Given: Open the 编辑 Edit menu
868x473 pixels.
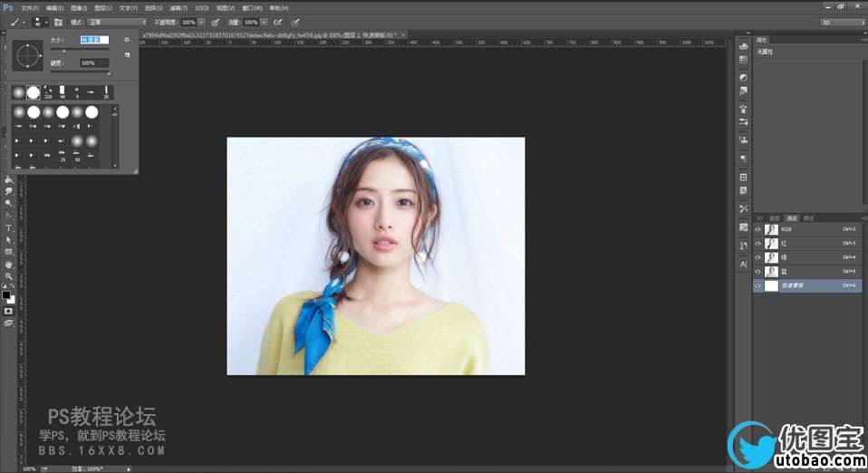Looking at the screenshot, I should 54,8.
